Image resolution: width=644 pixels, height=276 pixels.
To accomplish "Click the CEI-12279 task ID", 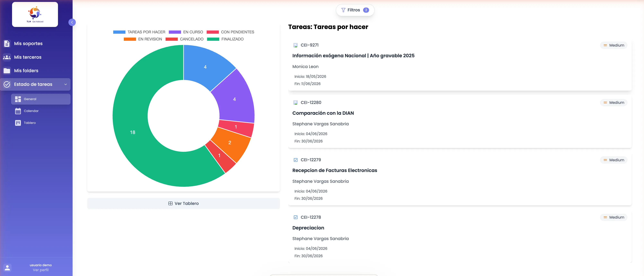I will point(311,160).
